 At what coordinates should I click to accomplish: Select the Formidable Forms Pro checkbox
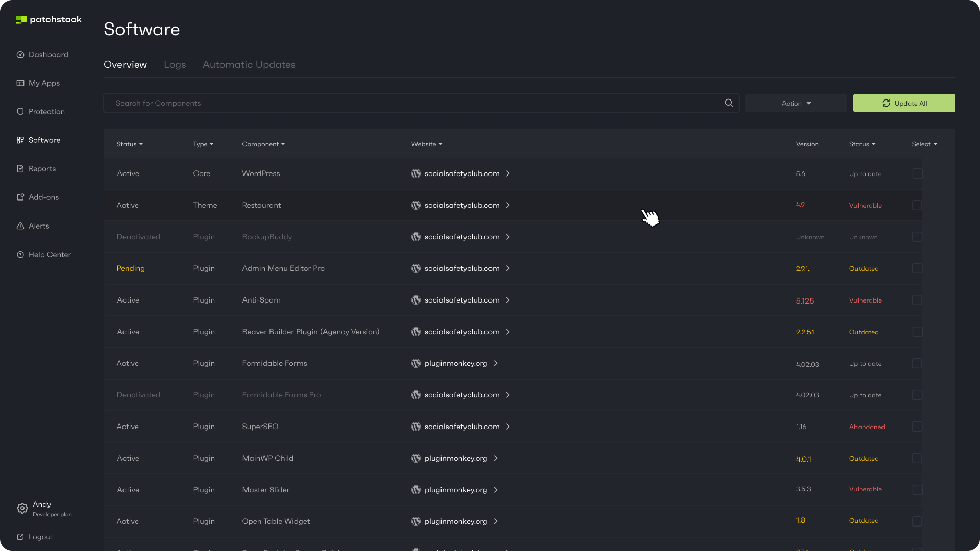click(917, 395)
